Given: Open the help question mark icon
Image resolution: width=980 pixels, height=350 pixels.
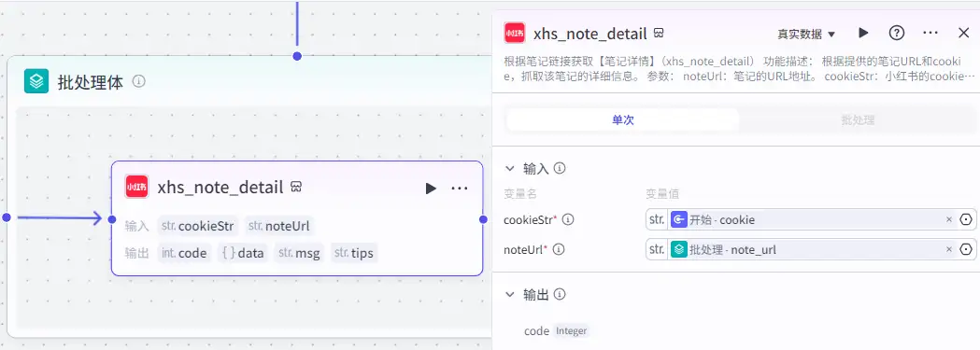Looking at the screenshot, I should [x=897, y=33].
